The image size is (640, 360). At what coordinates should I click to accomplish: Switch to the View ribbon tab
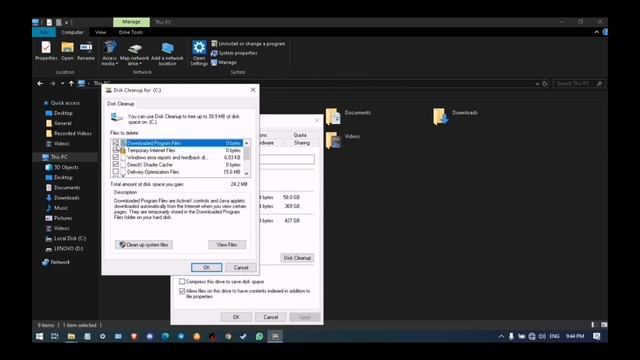coord(100,32)
